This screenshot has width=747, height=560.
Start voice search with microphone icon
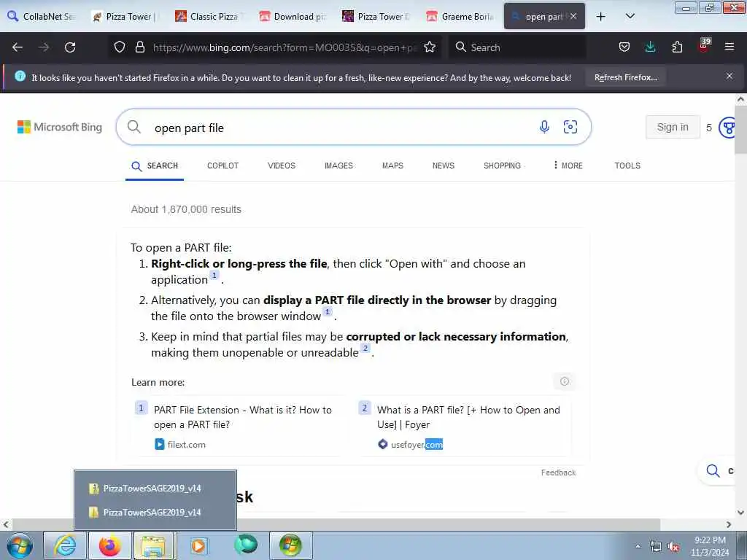pos(544,127)
